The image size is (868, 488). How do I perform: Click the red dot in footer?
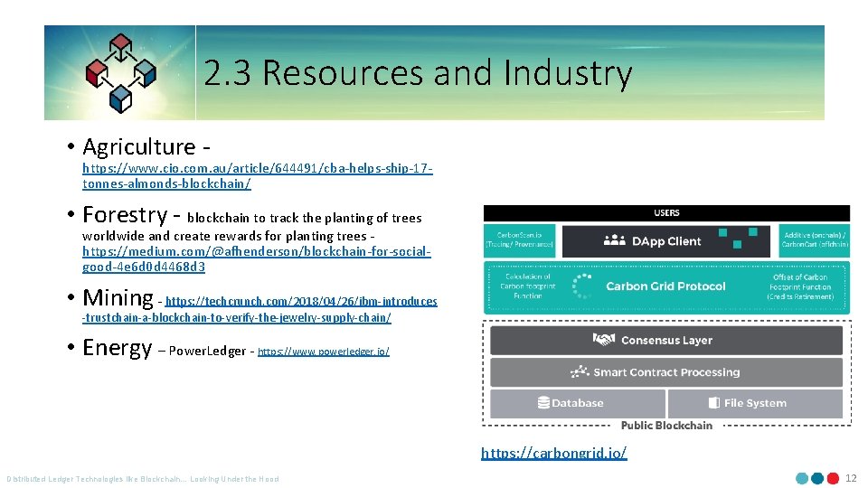(x=833, y=478)
